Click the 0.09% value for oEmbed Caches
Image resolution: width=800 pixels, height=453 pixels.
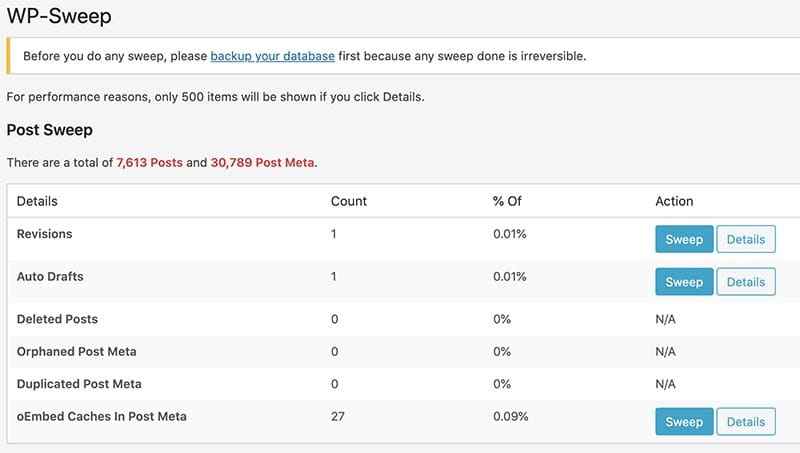511,416
